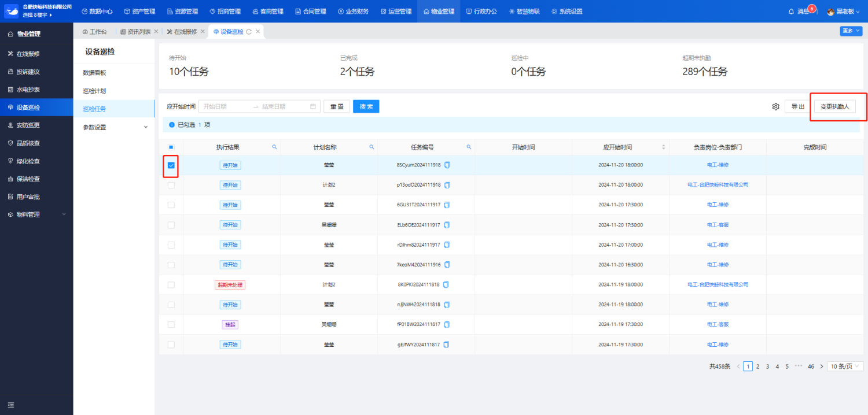Image resolution: width=868 pixels, height=415 pixels.
Task: Copy task number nJjNW42024111818
Action: 447,305
